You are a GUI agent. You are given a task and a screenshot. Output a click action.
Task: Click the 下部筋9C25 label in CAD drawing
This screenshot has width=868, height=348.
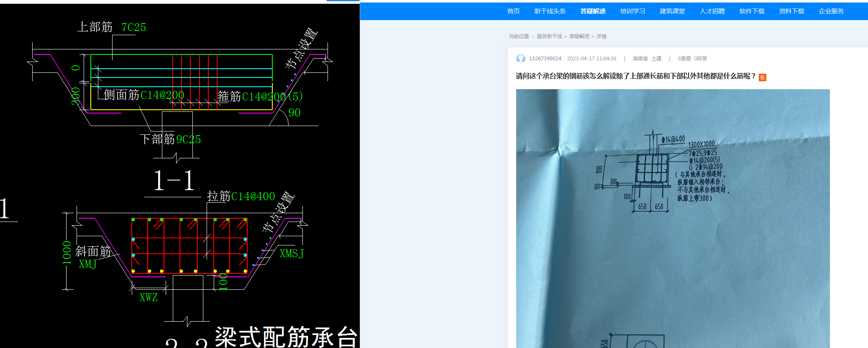click(x=170, y=139)
